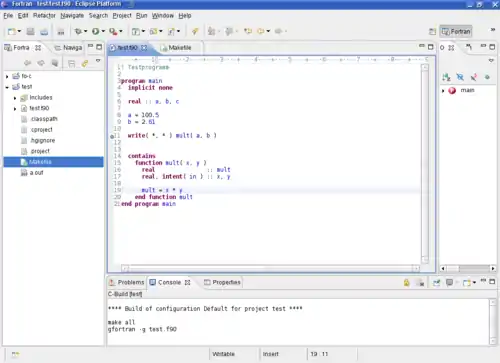Toggle the hide-static filter in Outline toolbar
The image size is (500, 363).
pyautogui.click(x=474, y=77)
